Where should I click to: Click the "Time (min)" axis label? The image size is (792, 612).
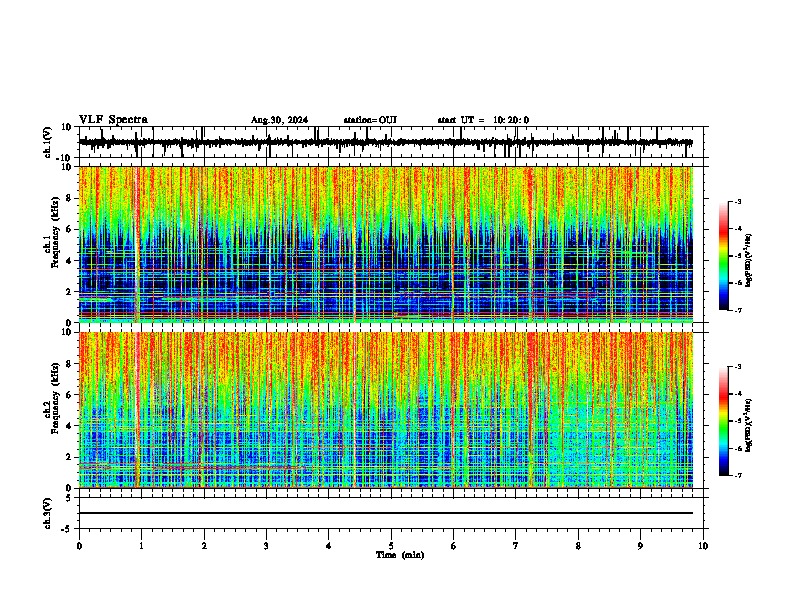(x=400, y=555)
